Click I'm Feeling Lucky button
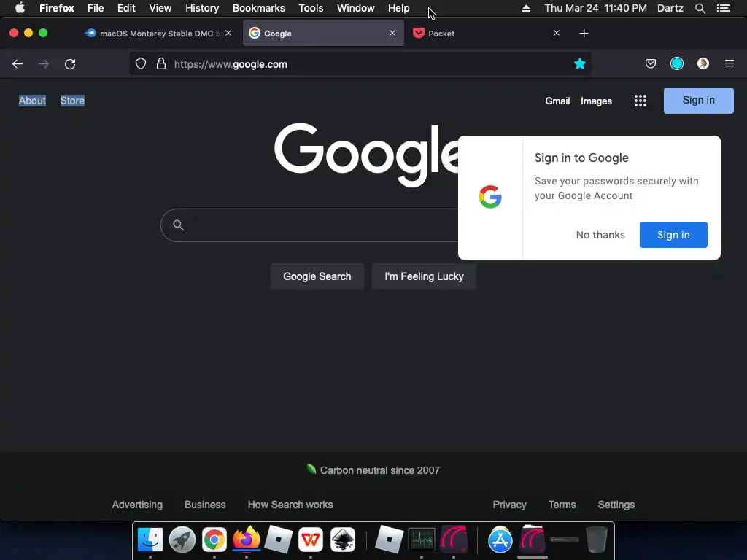Image resolution: width=747 pixels, height=560 pixels. click(424, 276)
